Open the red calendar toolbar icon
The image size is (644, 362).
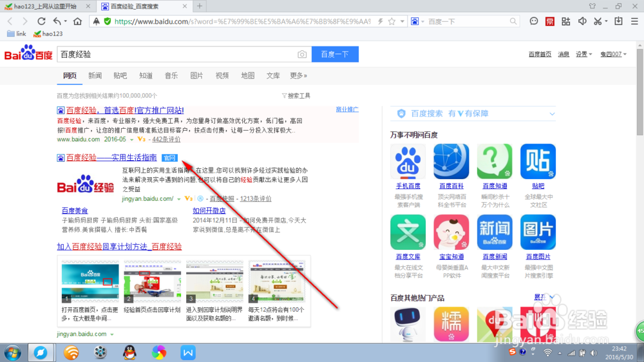(x=549, y=21)
